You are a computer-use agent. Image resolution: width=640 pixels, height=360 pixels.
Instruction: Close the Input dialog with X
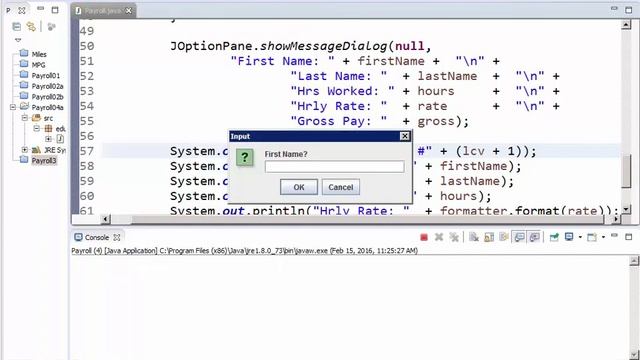coord(404,136)
